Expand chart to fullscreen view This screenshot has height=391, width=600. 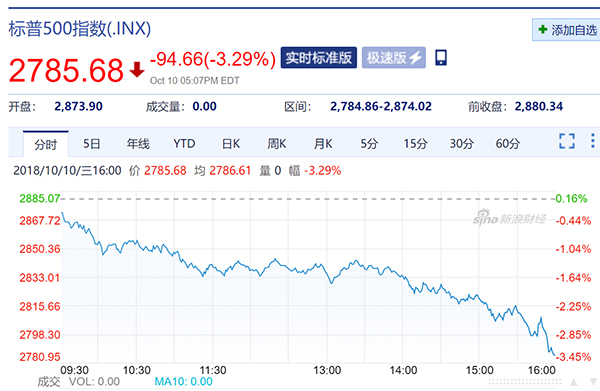567,141
